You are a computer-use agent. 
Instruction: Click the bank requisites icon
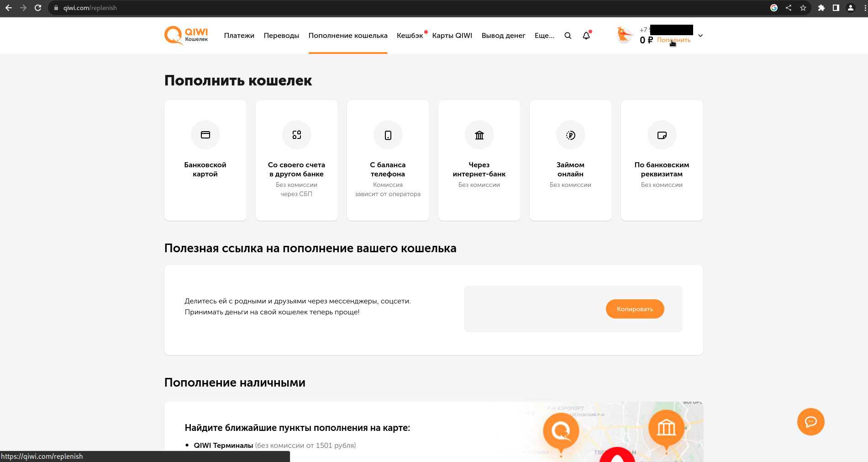[662, 135]
